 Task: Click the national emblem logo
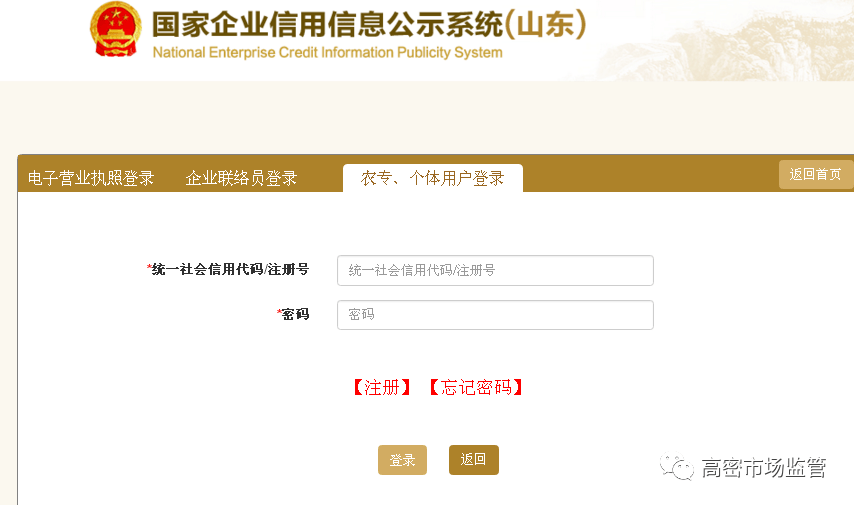coord(116,30)
